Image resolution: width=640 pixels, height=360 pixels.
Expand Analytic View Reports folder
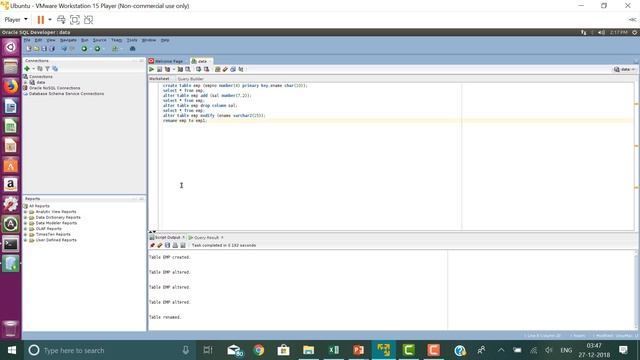click(25, 212)
